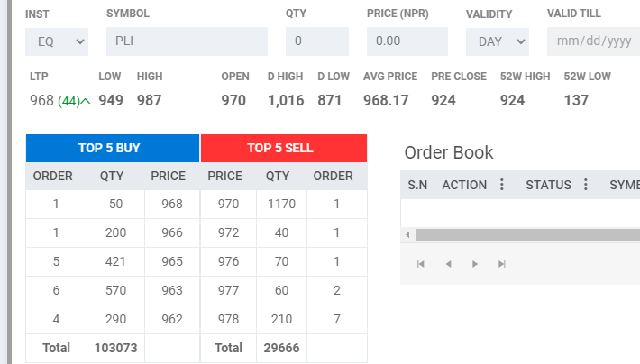Click the green LTP up-arrow indicator
This screenshot has width=640, height=364.
[86, 101]
